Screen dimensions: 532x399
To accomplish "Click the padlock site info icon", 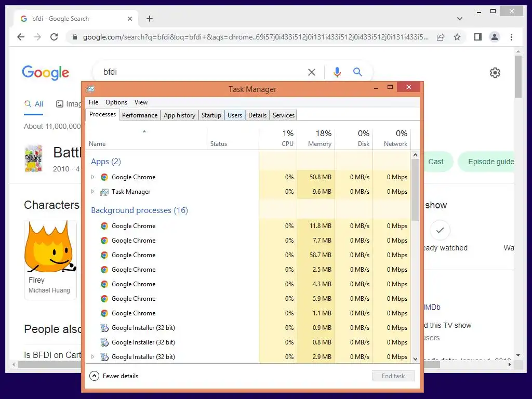I will tap(75, 37).
